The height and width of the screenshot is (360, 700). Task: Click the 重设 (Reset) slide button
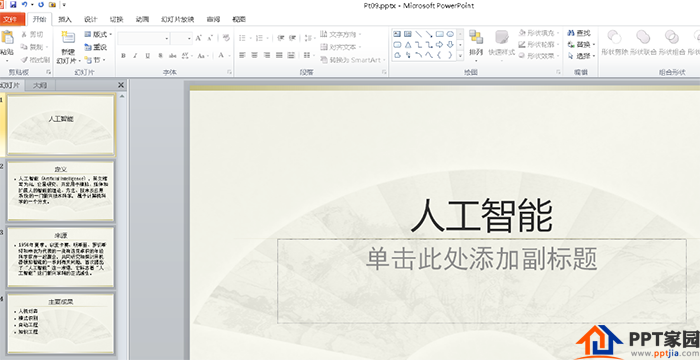(96, 47)
